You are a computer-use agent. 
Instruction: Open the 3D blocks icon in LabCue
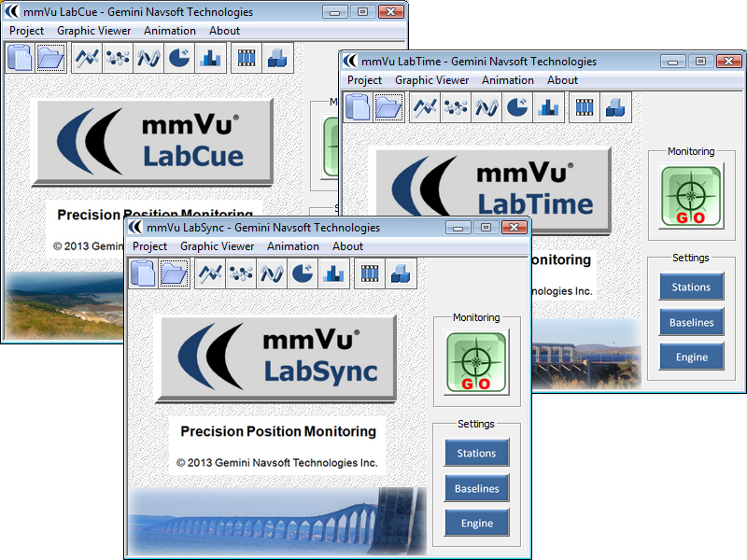click(277, 58)
